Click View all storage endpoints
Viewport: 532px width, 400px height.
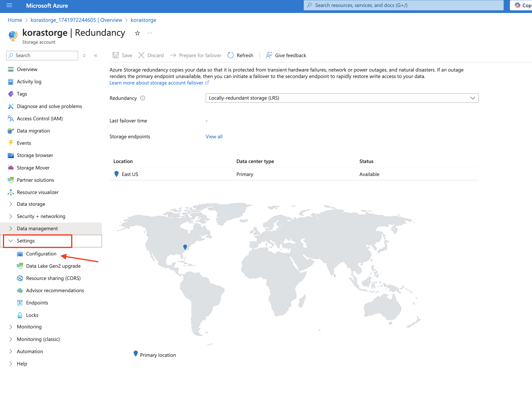214,137
